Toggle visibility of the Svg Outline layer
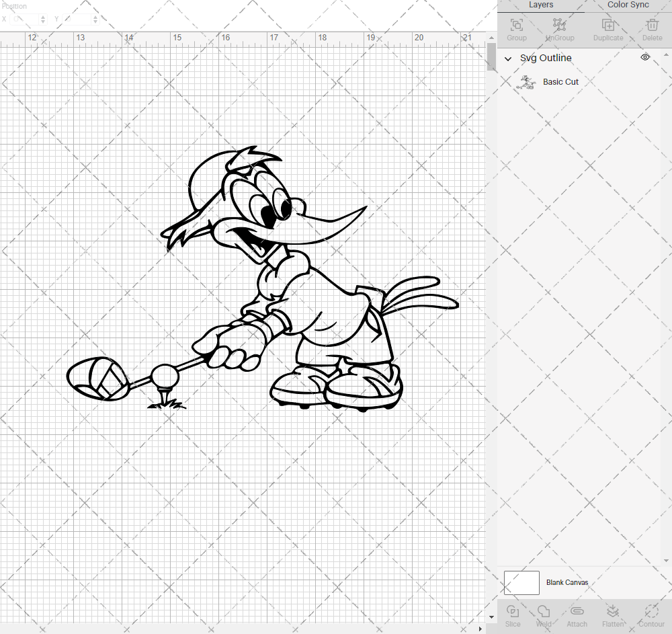The height and width of the screenshot is (634, 672). (644, 58)
